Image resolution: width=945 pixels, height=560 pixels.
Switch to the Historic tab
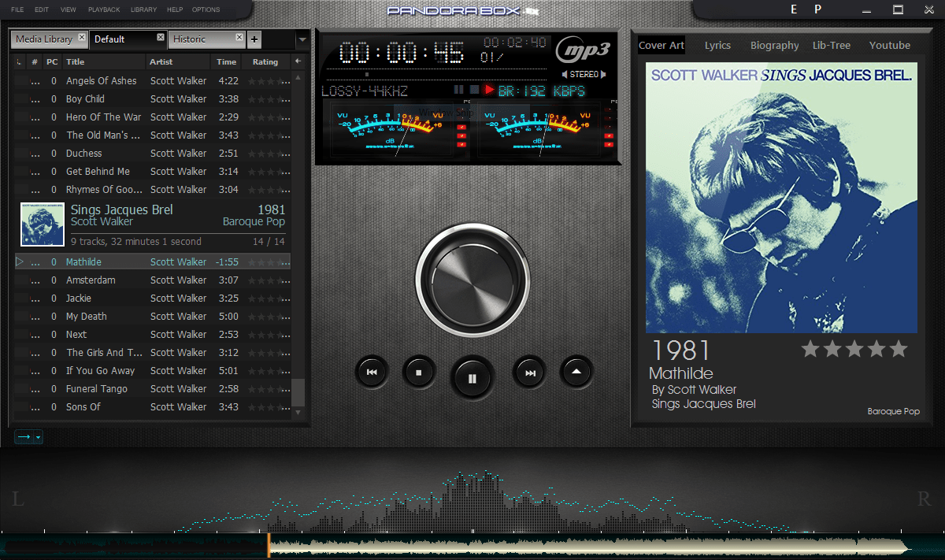click(189, 39)
